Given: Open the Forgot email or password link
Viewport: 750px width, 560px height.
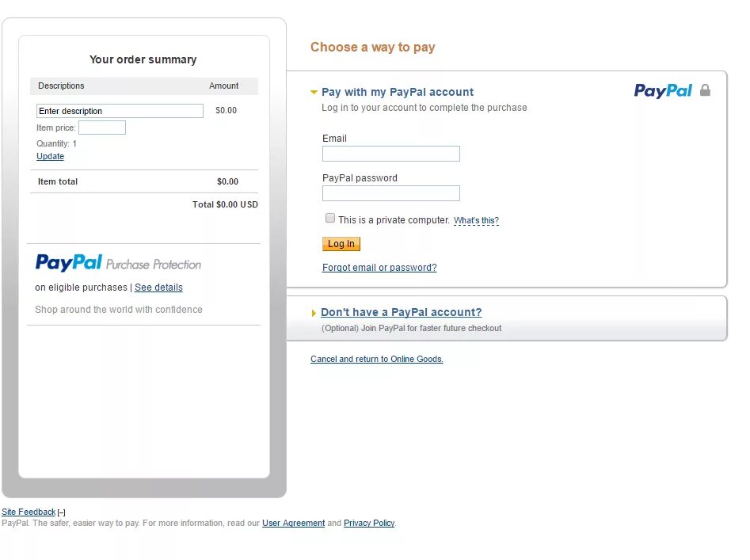Looking at the screenshot, I should (x=379, y=268).
